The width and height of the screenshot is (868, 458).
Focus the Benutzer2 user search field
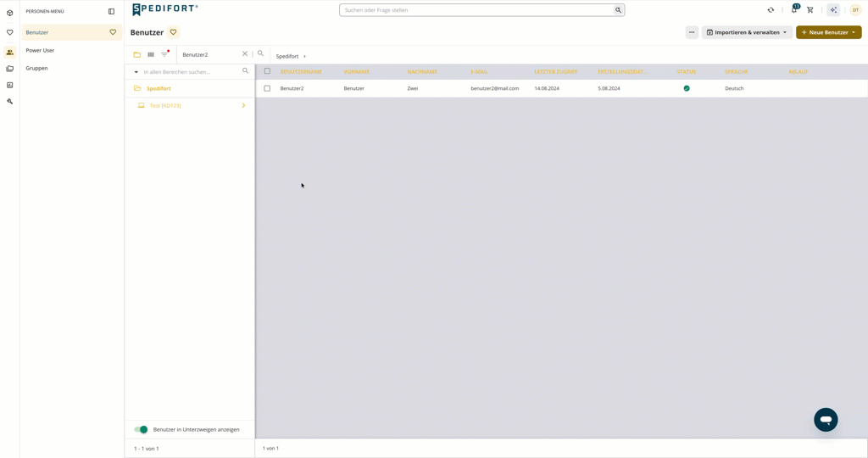210,54
